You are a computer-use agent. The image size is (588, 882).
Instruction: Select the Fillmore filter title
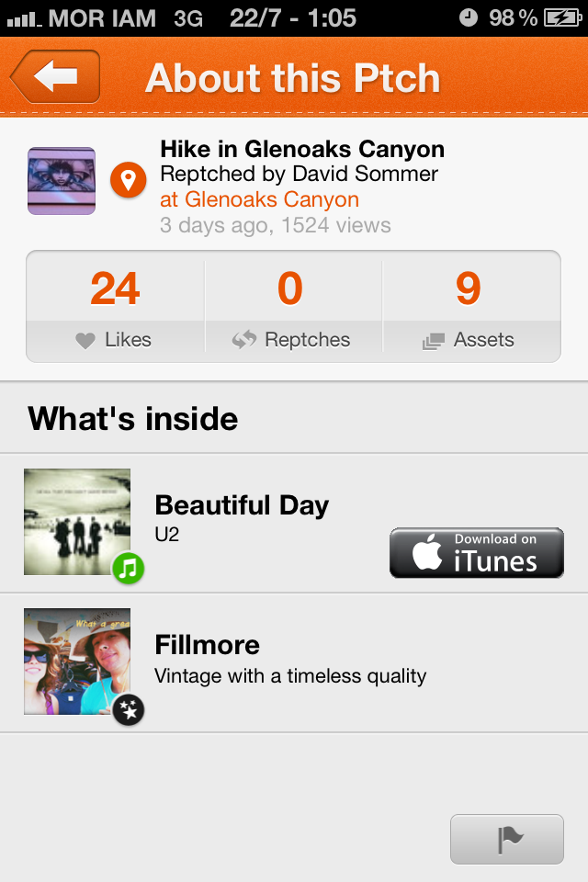tap(207, 645)
